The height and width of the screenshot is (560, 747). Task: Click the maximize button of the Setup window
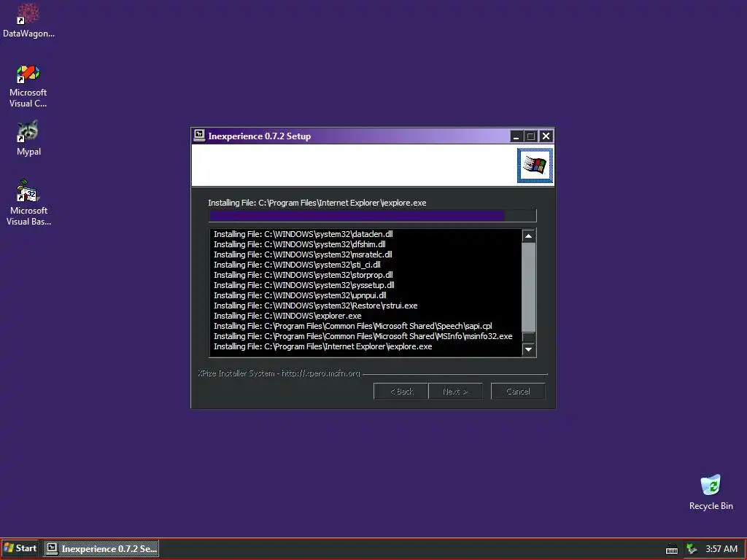(531, 136)
